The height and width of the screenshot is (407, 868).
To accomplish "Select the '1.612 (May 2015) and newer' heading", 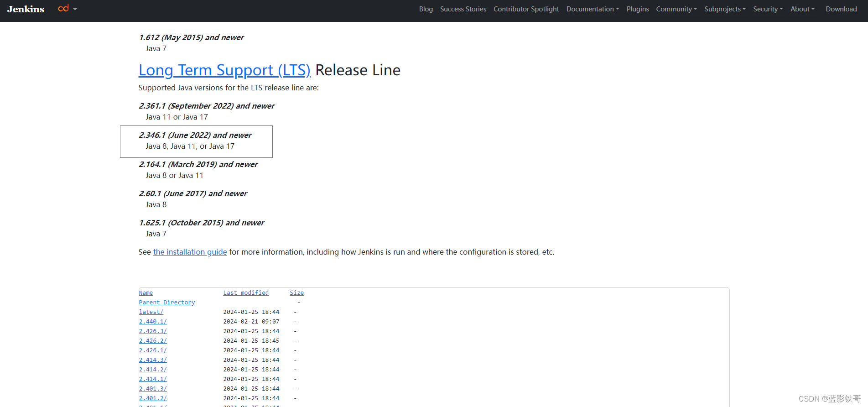I will pos(192,37).
